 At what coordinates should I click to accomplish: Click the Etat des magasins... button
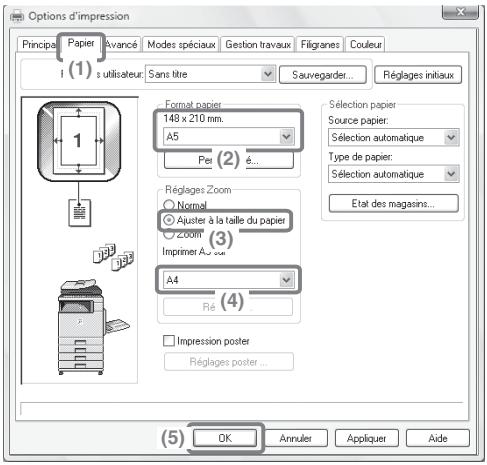click(x=394, y=203)
